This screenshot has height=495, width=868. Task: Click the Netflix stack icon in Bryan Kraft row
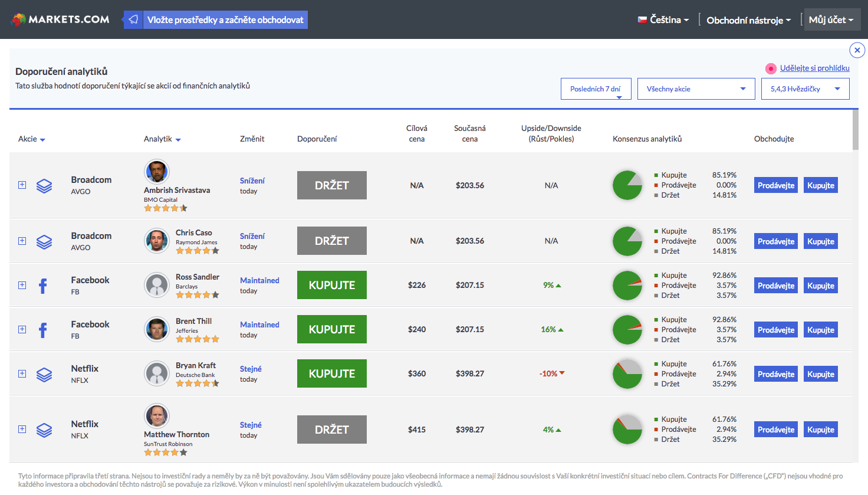click(44, 375)
